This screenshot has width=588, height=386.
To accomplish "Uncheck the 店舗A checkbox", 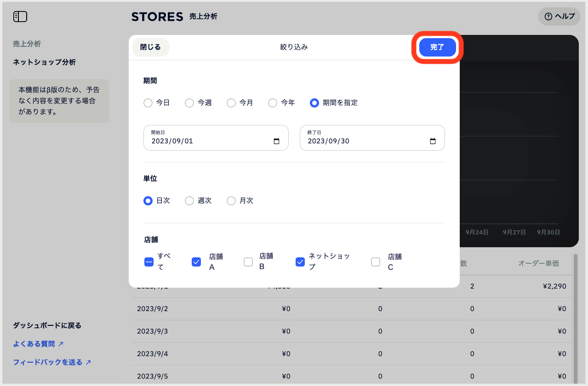I will [196, 262].
